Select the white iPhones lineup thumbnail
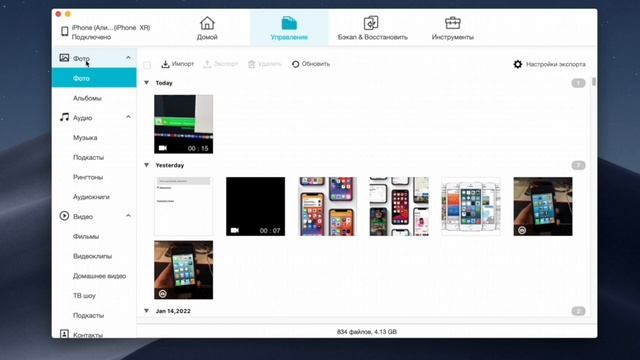The image size is (640, 360). click(471, 206)
